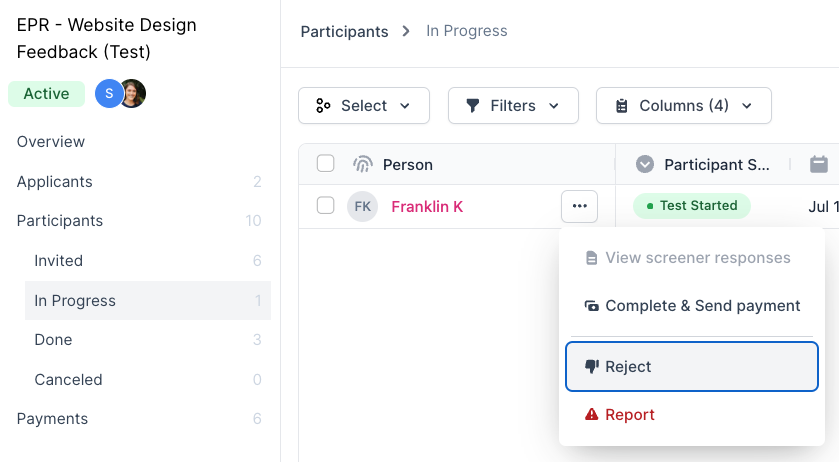Screen dimensions: 839x462
Task: Select Complete & Send payment option
Action: point(692,306)
